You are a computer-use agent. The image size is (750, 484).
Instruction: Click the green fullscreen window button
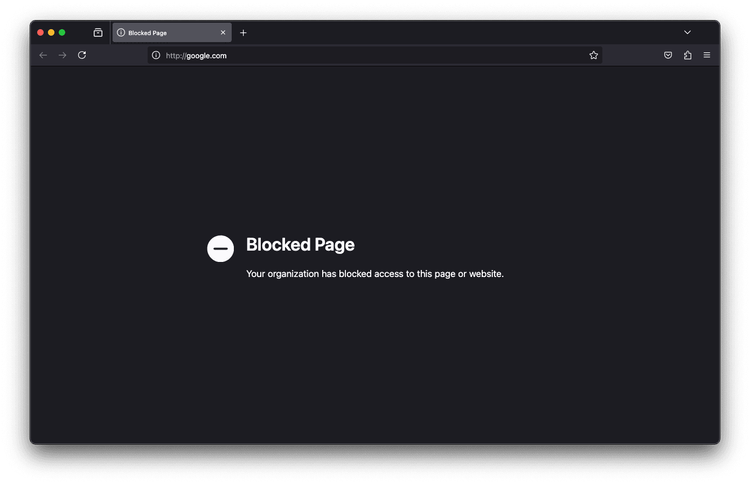click(62, 33)
